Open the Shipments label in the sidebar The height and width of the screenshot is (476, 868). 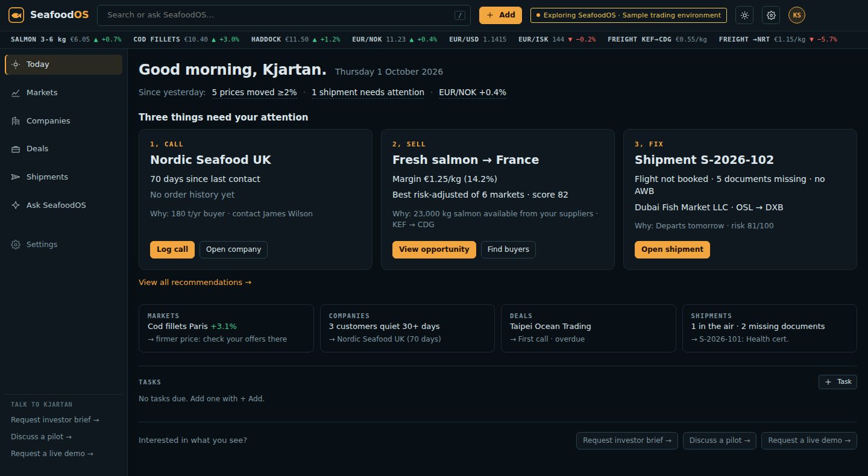click(x=47, y=177)
